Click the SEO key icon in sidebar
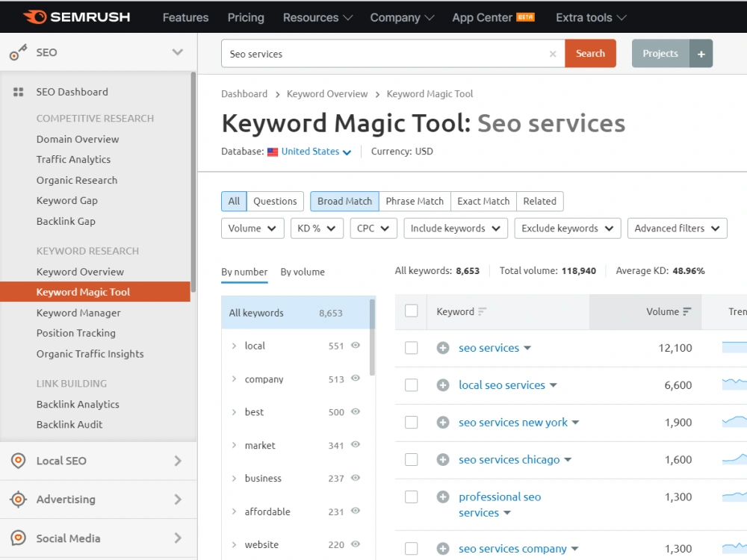Viewport: 747px width, 560px height. 18,52
